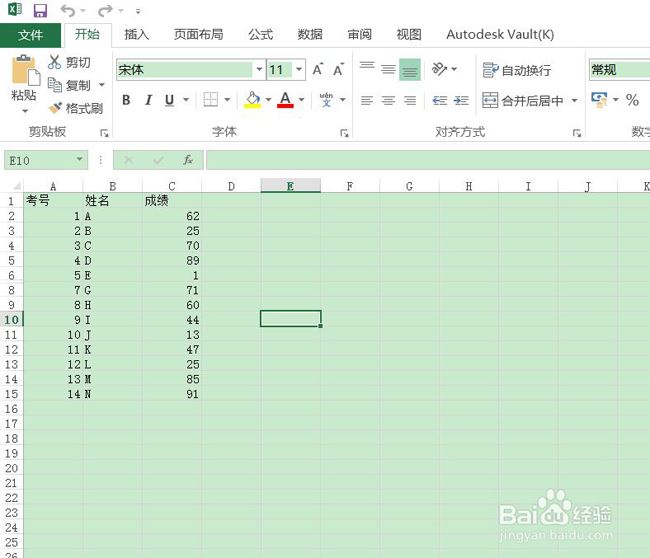Select cell C5 containing value 89
The height and width of the screenshot is (558, 650).
(x=171, y=260)
